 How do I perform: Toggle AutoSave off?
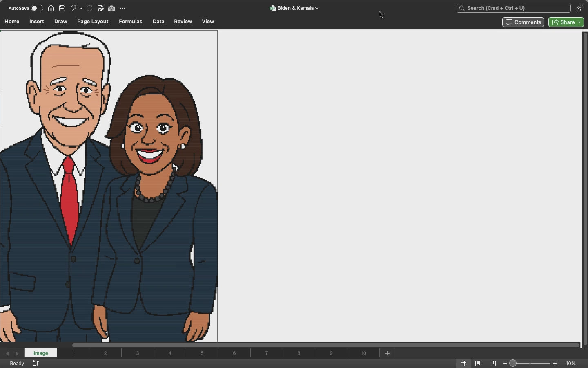pos(37,8)
